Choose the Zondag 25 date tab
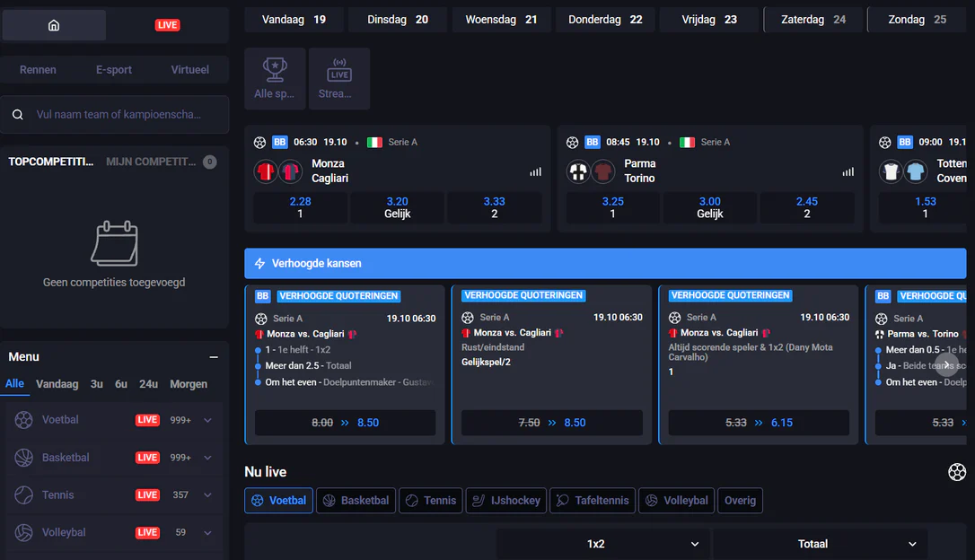 [x=918, y=19]
